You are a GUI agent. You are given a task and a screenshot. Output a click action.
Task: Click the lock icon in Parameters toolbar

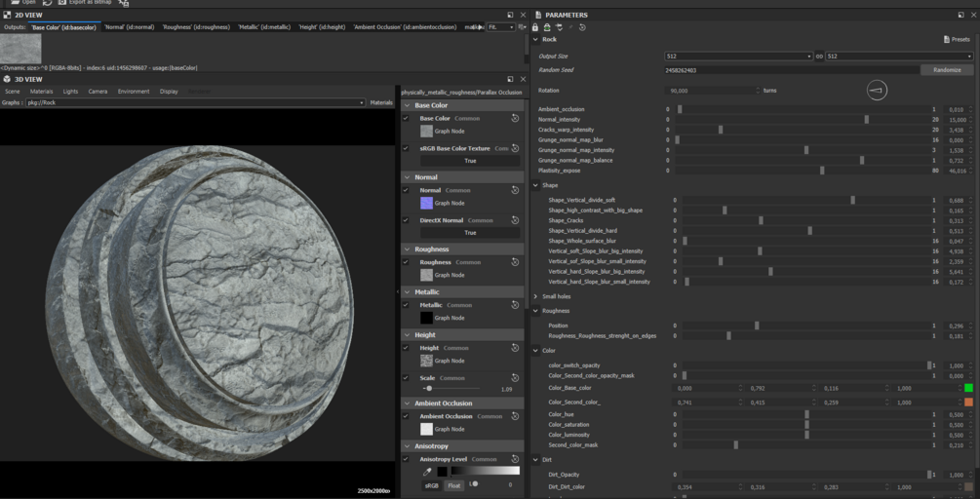[x=534, y=27]
